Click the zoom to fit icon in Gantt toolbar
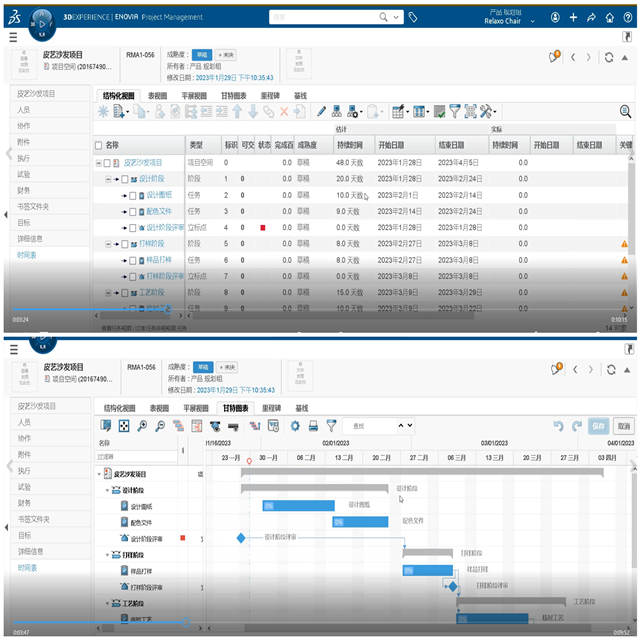This screenshot has width=640, height=640. 124,426
